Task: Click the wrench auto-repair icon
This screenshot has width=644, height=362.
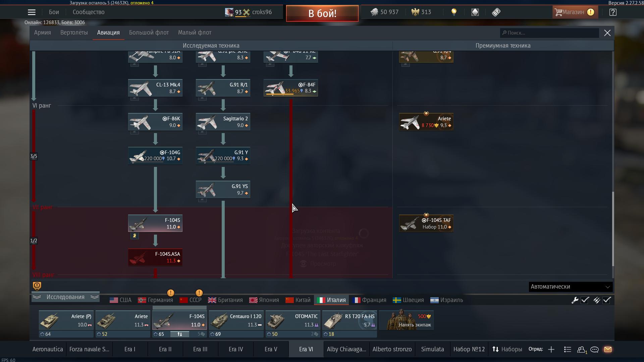Action: 575,300
